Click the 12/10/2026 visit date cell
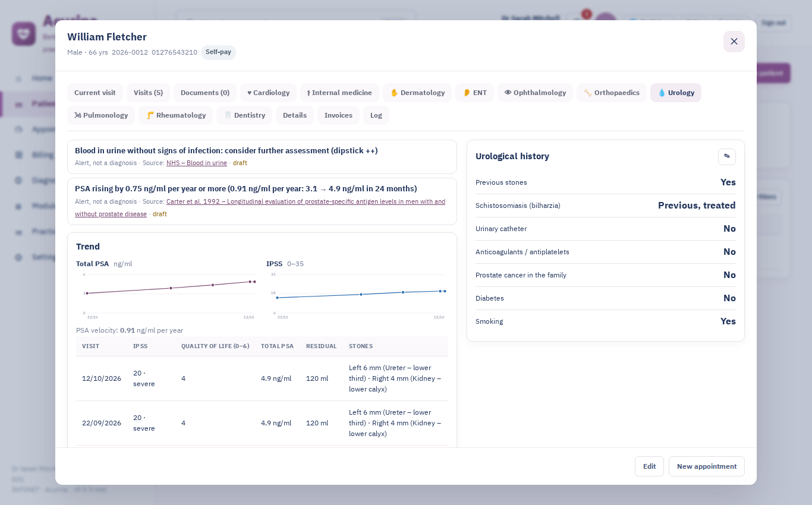The image size is (812, 505). (x=102, y=378)
